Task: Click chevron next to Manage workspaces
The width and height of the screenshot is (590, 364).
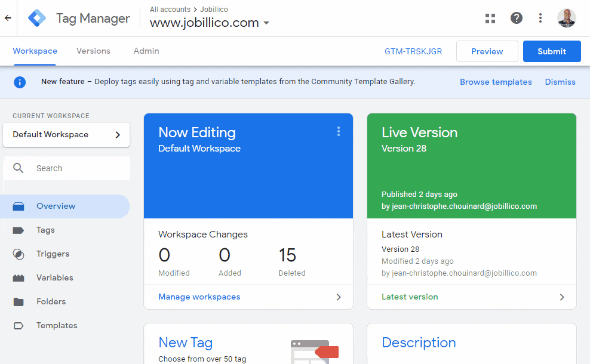Action: point(339,297)
